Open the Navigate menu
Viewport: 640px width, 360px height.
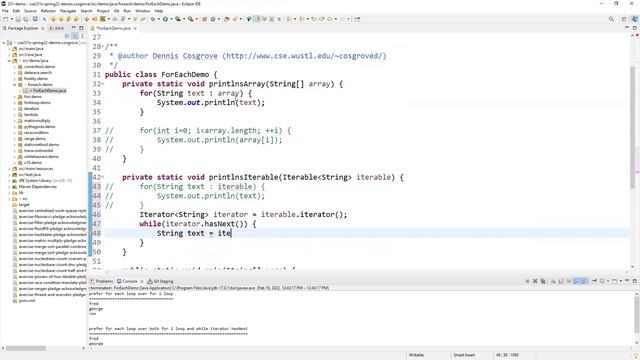(x=68, y=11)
